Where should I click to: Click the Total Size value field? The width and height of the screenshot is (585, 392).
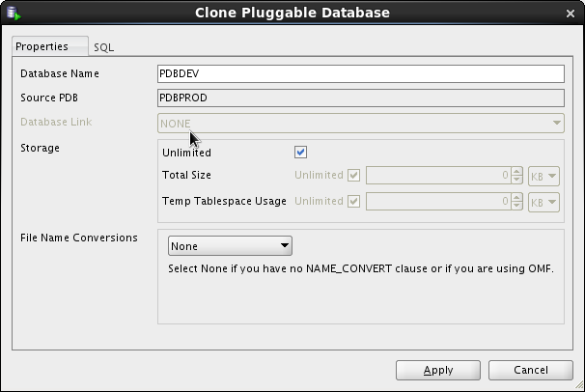tap(438, 176)
